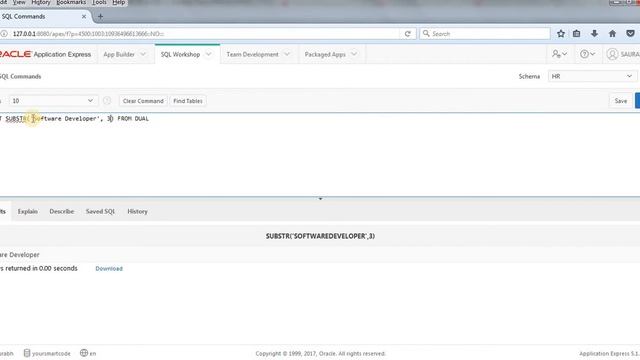
Task: Open the Tools menu
Action: coord(99,2)
